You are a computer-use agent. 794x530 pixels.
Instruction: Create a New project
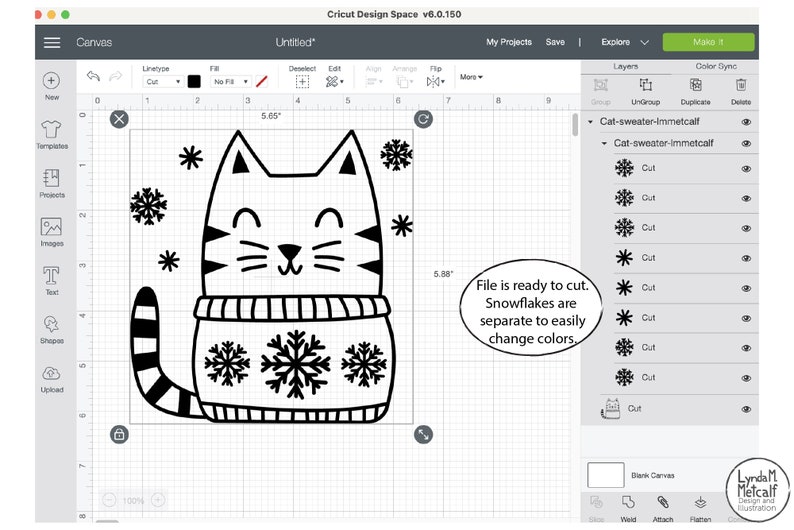point(52,86)
